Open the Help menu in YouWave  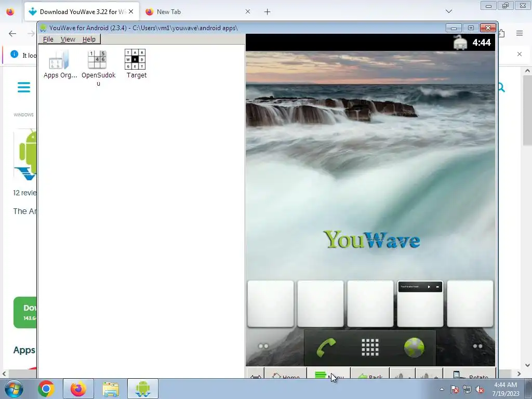[89, 39]
